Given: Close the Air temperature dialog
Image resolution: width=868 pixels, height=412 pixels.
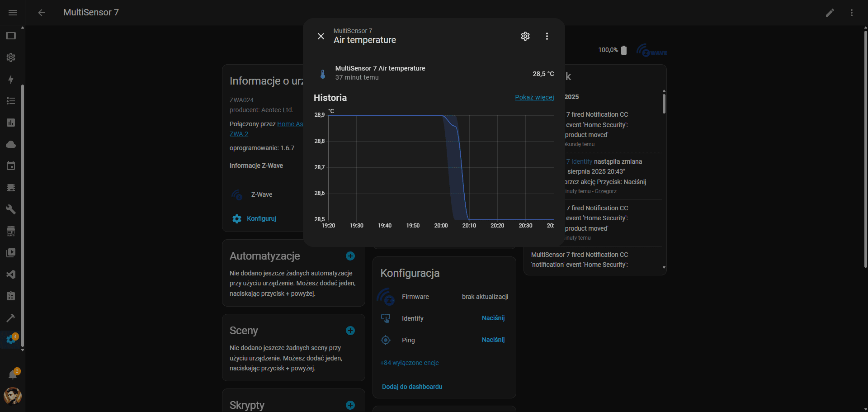Looking at the screenshot, I should [321, 36].
